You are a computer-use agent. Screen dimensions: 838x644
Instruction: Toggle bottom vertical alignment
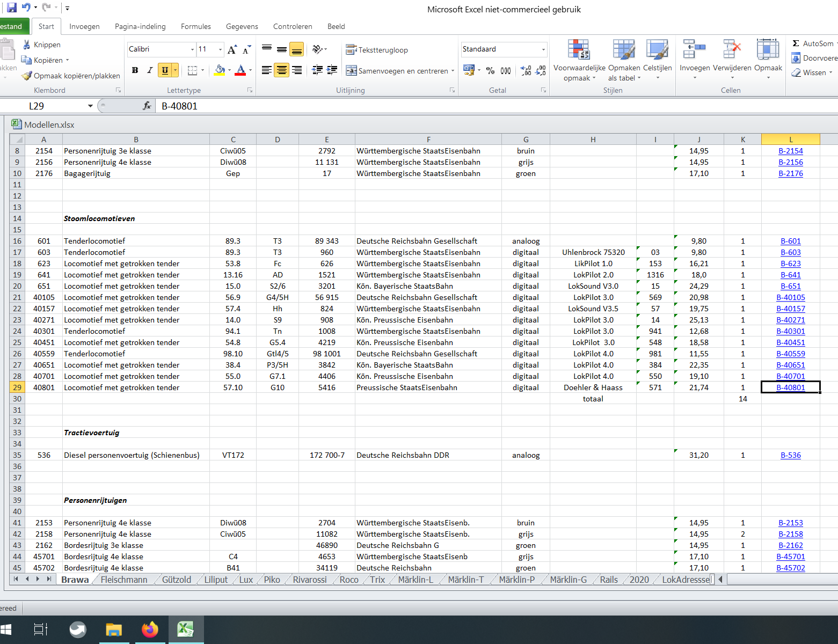point(296,49)
